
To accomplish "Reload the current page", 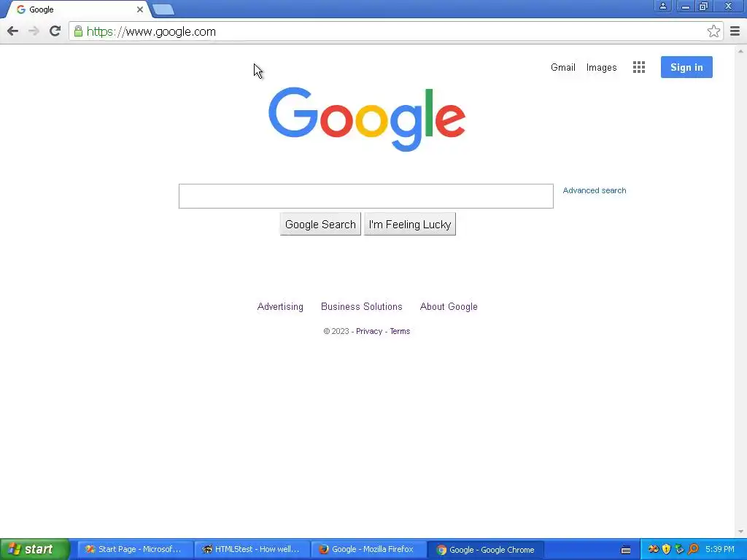I will (x=55, y=31).
